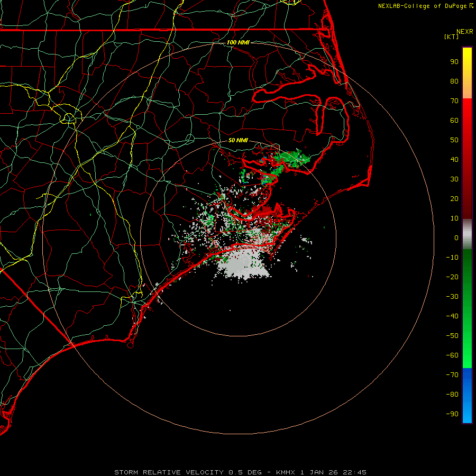The height and width of the screenshot is (476, 476).
Task: Click the 100 NMI range ring label
Action: pos(238,42)
